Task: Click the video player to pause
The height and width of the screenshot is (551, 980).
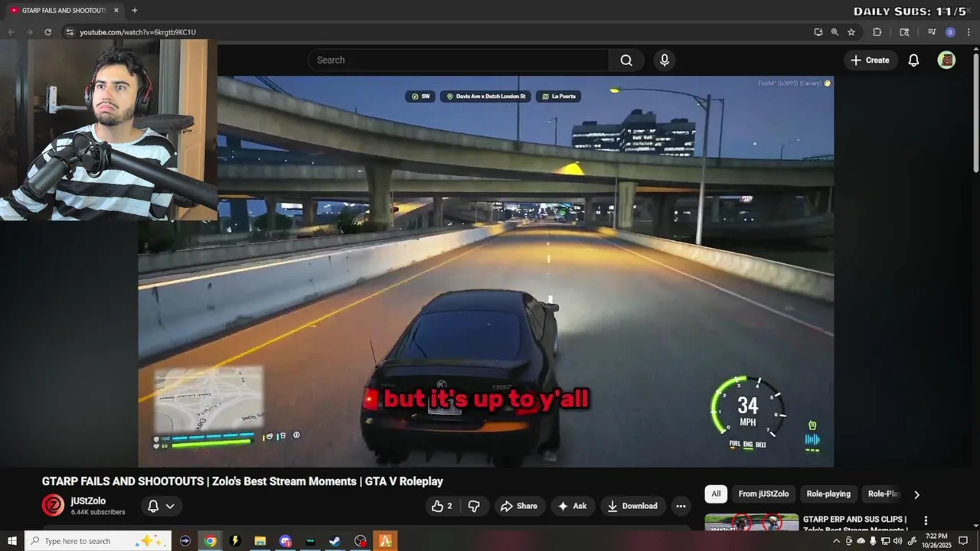Action: point(486,271)
